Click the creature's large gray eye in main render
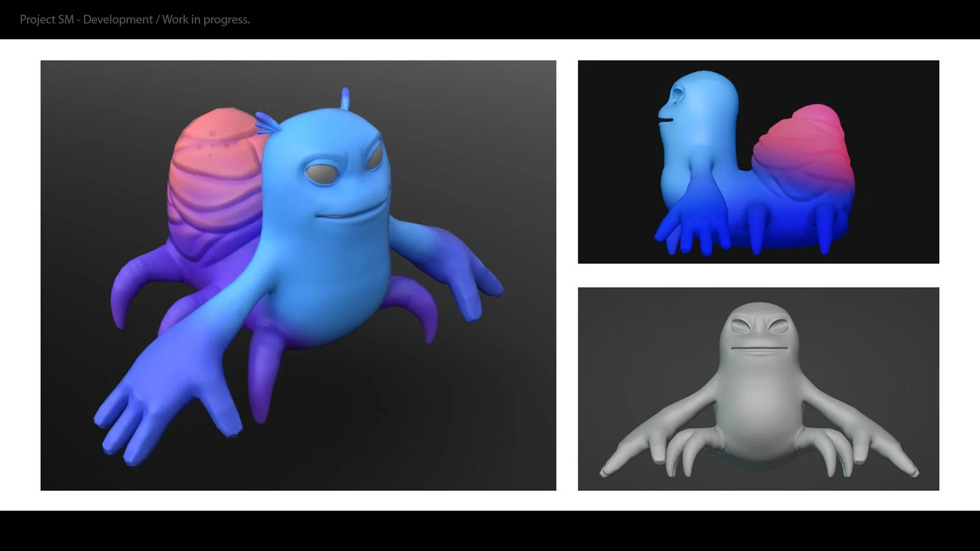 coord(323,173)
